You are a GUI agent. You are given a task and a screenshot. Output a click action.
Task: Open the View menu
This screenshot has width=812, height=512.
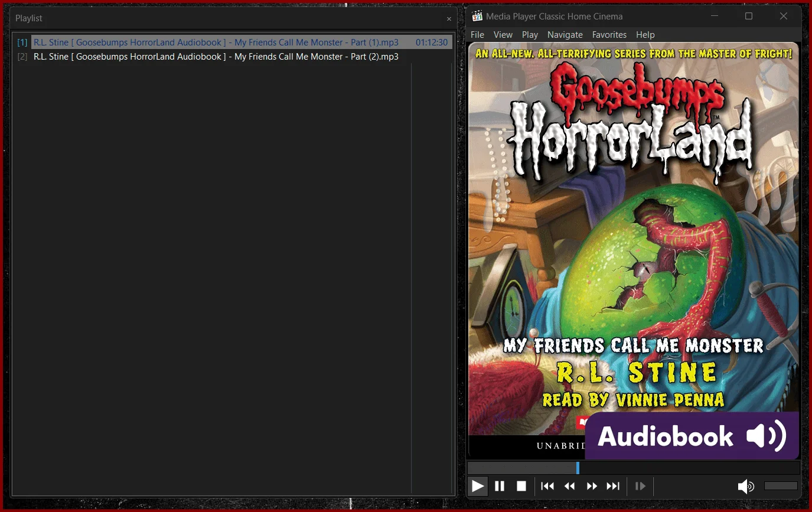[503, 35]
